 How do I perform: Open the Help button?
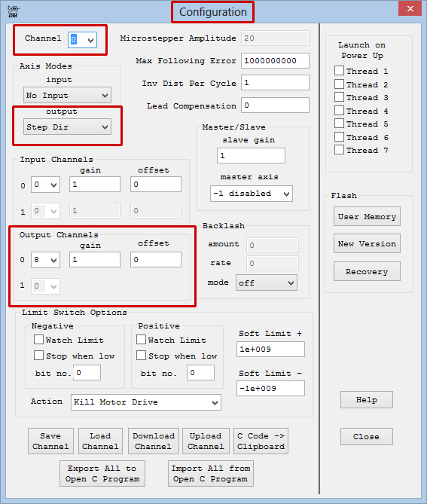367,399
